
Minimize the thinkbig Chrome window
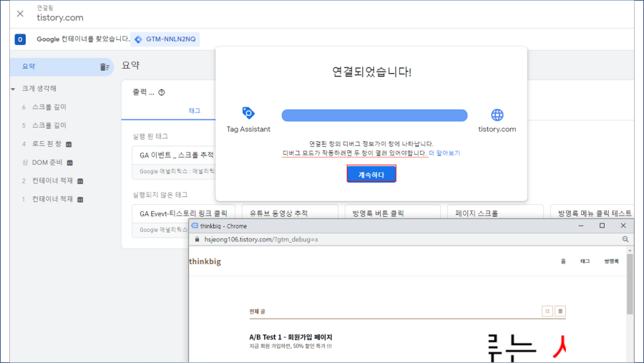coord(581,226)
